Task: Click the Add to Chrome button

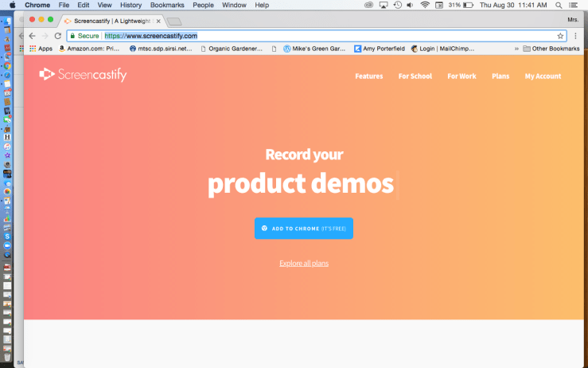Action: pyautogui.click(x=303, y=229)
